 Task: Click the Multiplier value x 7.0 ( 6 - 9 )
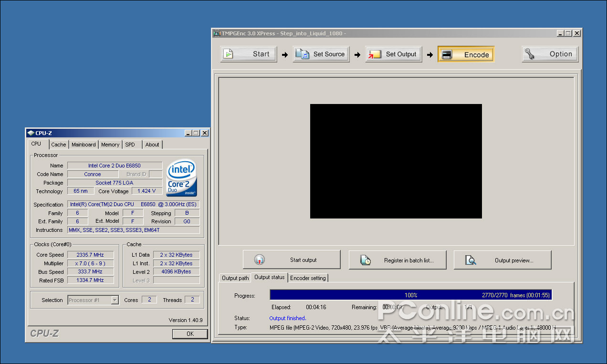[91, 263]
